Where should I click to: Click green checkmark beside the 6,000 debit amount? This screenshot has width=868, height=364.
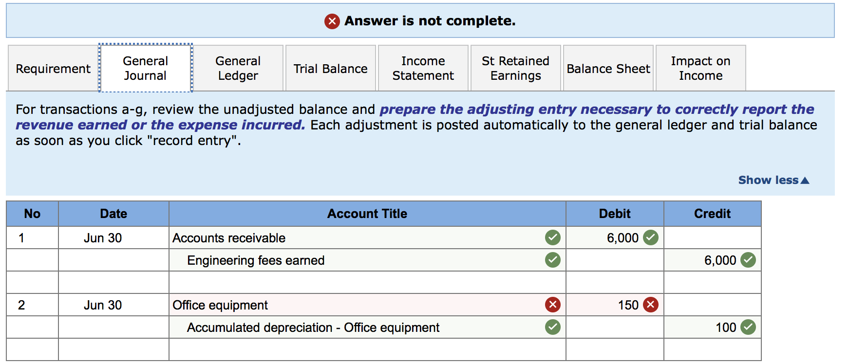(x=650, y=237)
